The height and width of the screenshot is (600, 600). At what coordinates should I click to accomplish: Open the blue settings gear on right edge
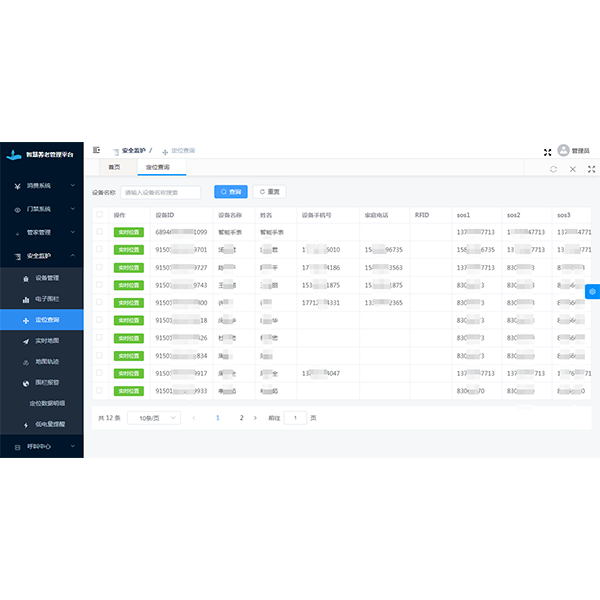tap(592, 292)
